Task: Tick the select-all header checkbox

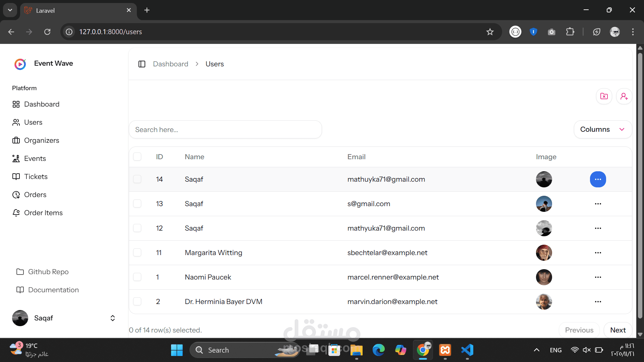Action: pyautogui.click(x=137, y=157)
